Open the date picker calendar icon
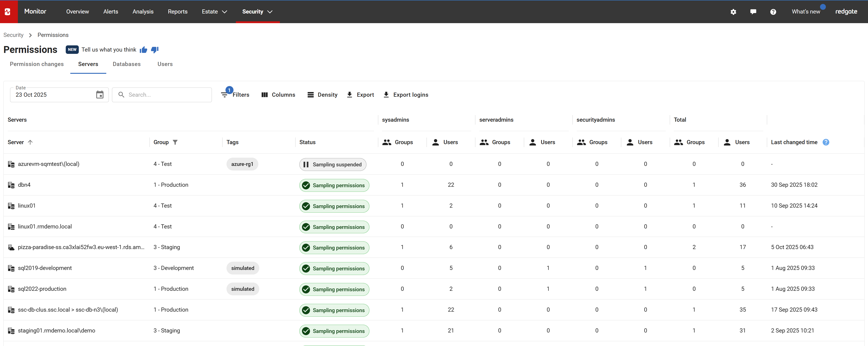Image resolution: width=868 pixels, height=346 pixels. (100, 95)
